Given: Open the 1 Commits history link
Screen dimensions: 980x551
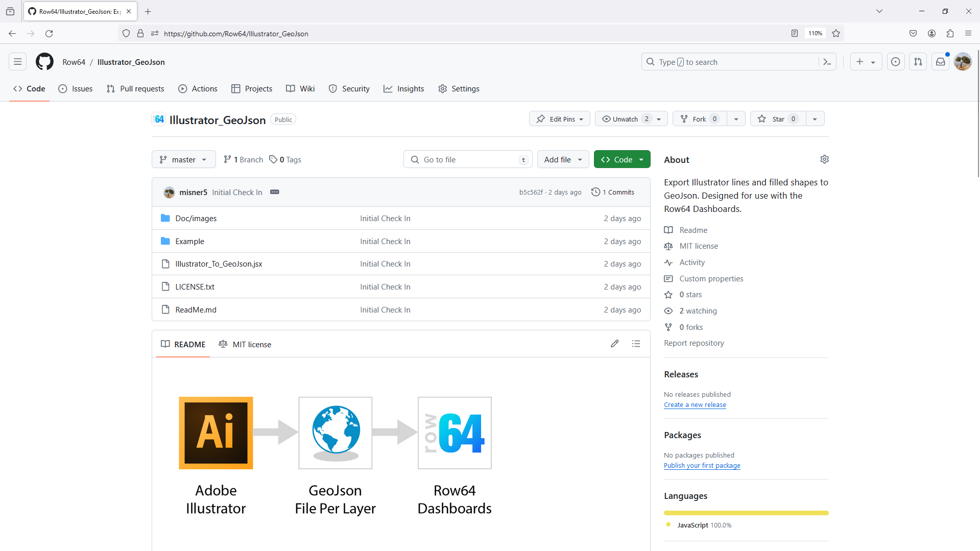Looking at the screenshot, I should click(x=613, y=192).
